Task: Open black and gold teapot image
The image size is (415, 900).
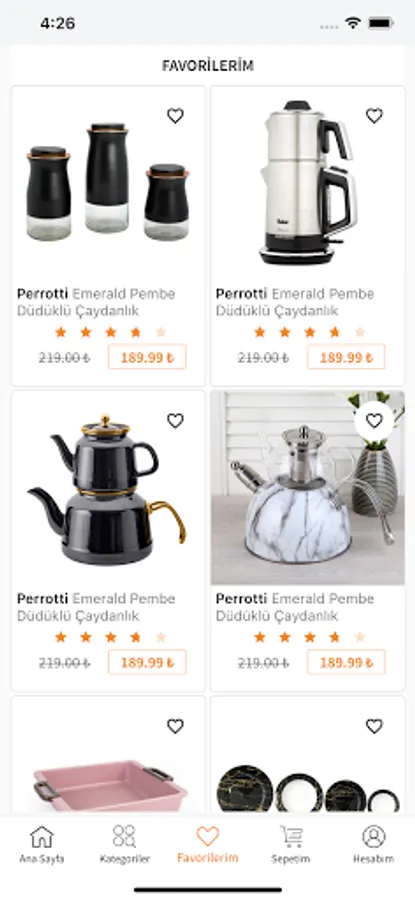Action: pos(107,489)
